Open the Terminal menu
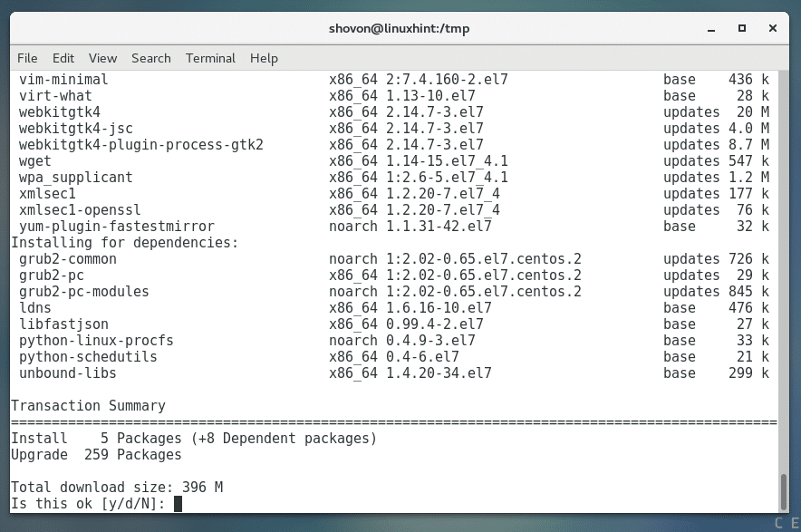This screenshot has height=532, width=801. tap(210, 58)
